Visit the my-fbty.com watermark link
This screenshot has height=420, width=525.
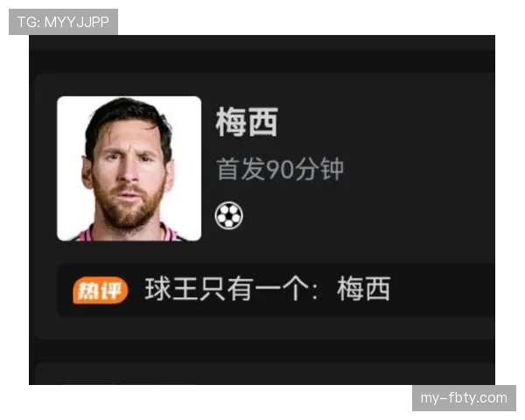tap(464, 398)
